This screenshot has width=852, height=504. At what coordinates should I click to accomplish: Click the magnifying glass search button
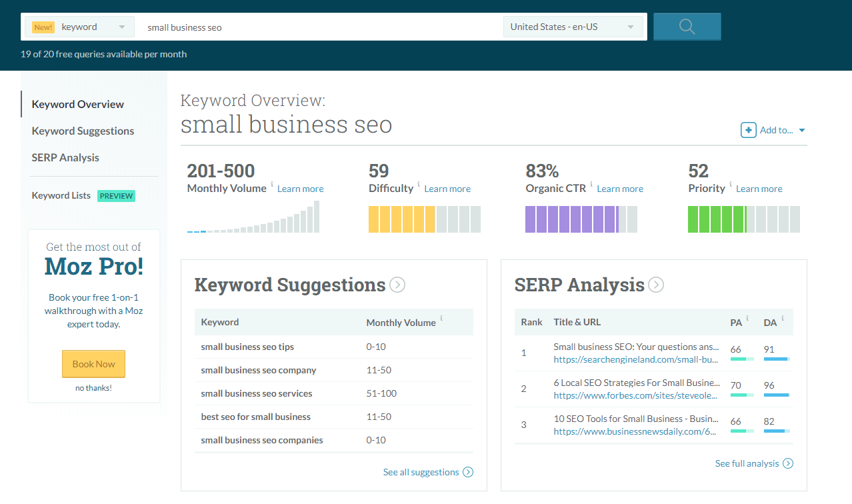pyautogui.click(x=687, y=27)
